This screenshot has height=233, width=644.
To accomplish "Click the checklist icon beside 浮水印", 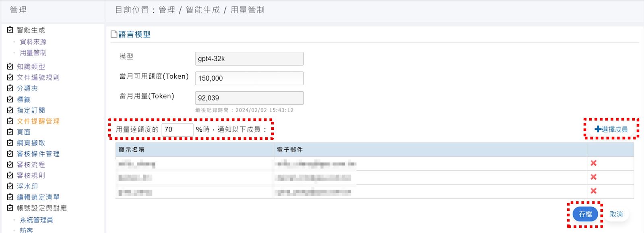I will pyautogui.click(x=10, y=186).
